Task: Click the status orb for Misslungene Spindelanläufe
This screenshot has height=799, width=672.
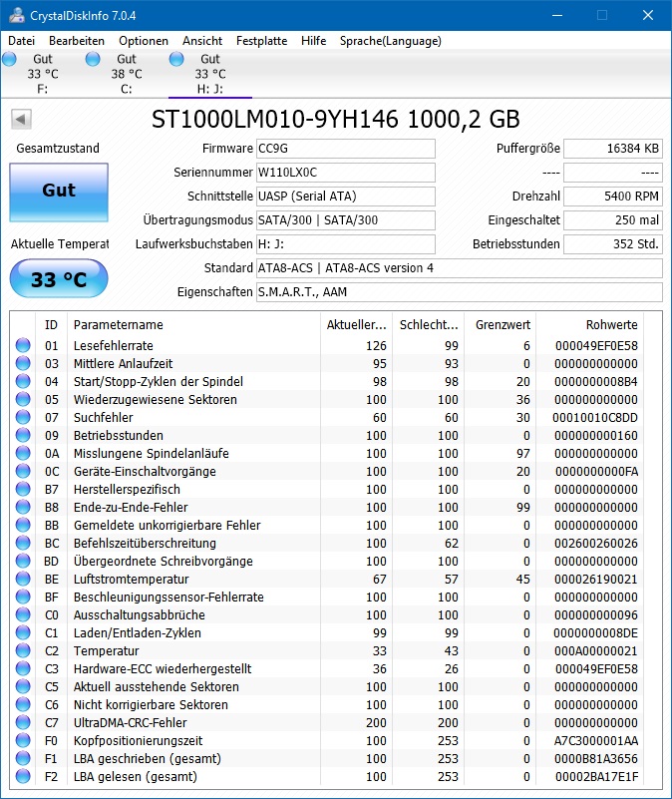Action: [x=23, y=453]
